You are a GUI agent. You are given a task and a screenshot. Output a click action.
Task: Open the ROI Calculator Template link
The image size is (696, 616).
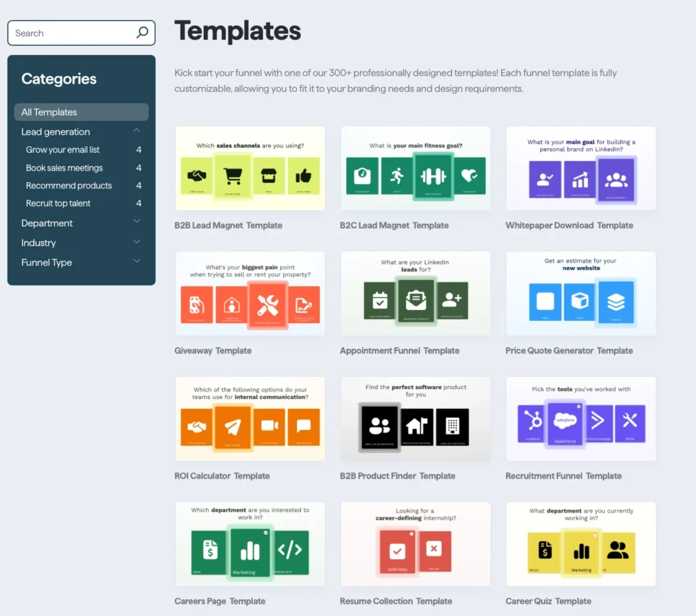tap(222, 476)
